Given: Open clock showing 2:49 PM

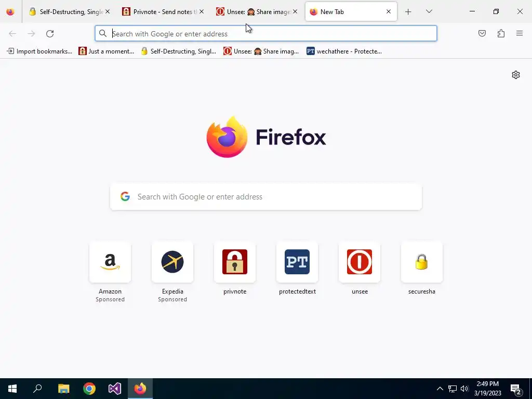Looking at the screenshot, I should click(487, 389).
